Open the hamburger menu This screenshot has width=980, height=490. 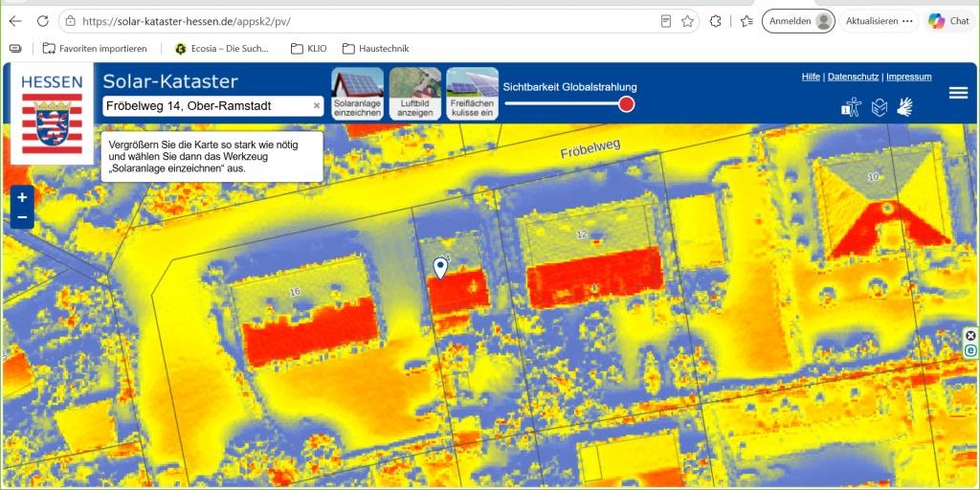(x=958, y=93)
